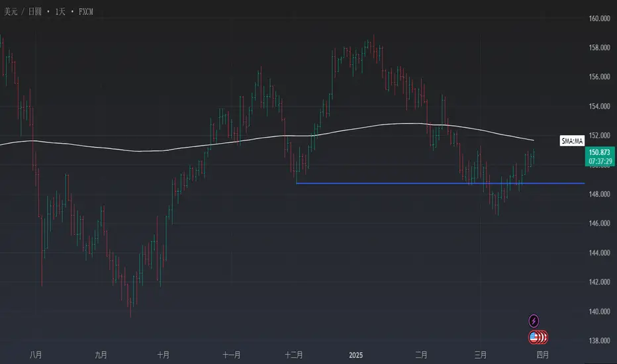Click the 142.000 price axis label
This screenshot has height=364, width=617.
coord(599,282)
